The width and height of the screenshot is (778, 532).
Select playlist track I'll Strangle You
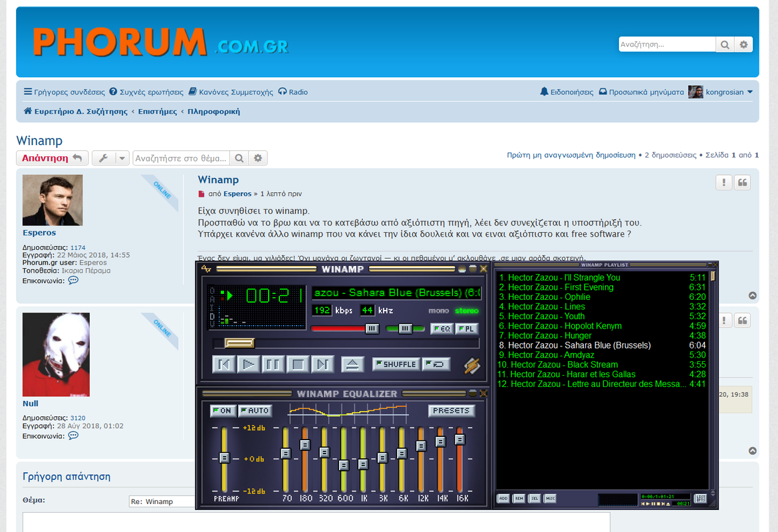click(602, 278)
